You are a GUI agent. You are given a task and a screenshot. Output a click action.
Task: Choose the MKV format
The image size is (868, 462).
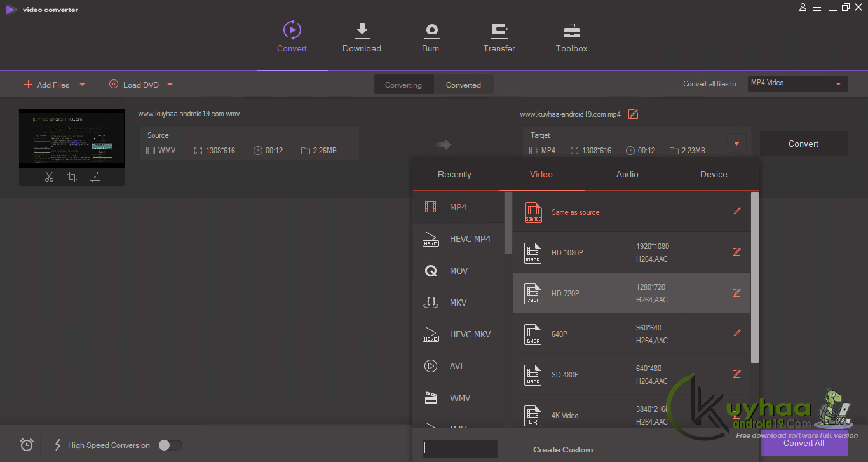coord(458,302)
